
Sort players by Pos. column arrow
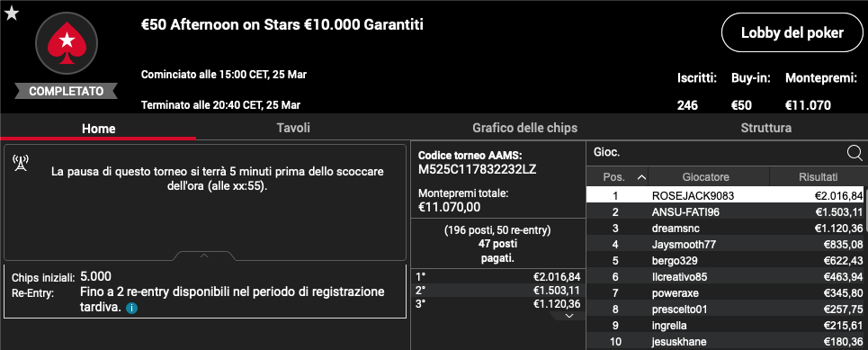tap(641, 178)
